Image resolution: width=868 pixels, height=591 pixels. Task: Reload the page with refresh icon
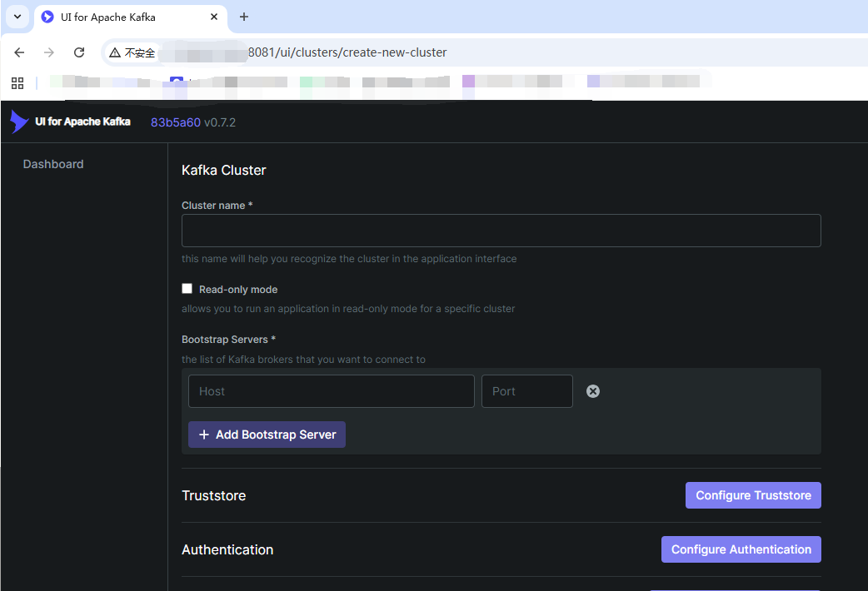[79, 52]
